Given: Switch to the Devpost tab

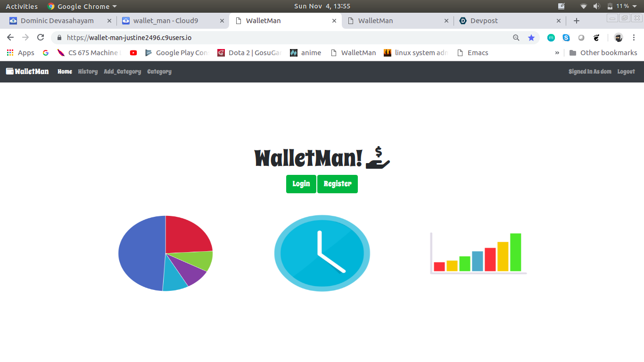Looking at the screenshot, I should click(x=510, y=21).
